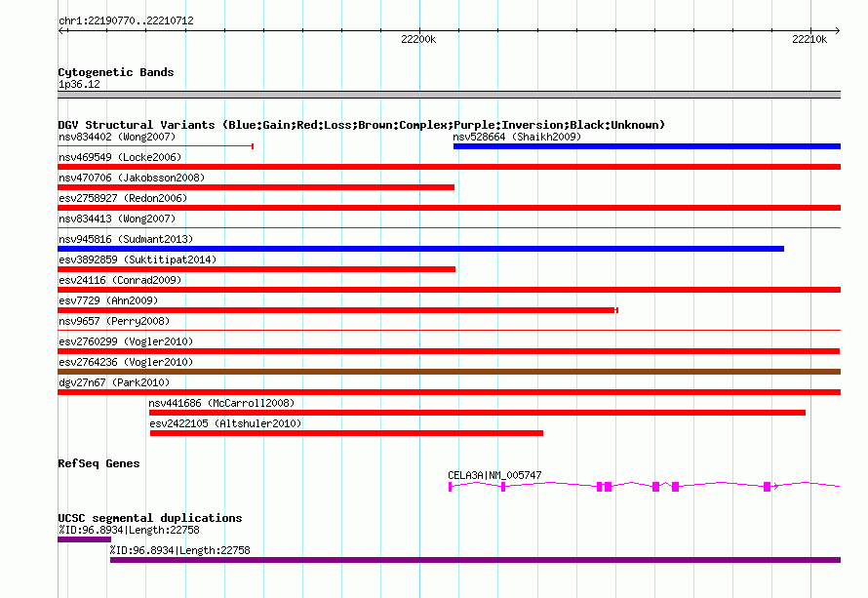
Task: Click UCSC segmental duplications track title
Action: 150,518
